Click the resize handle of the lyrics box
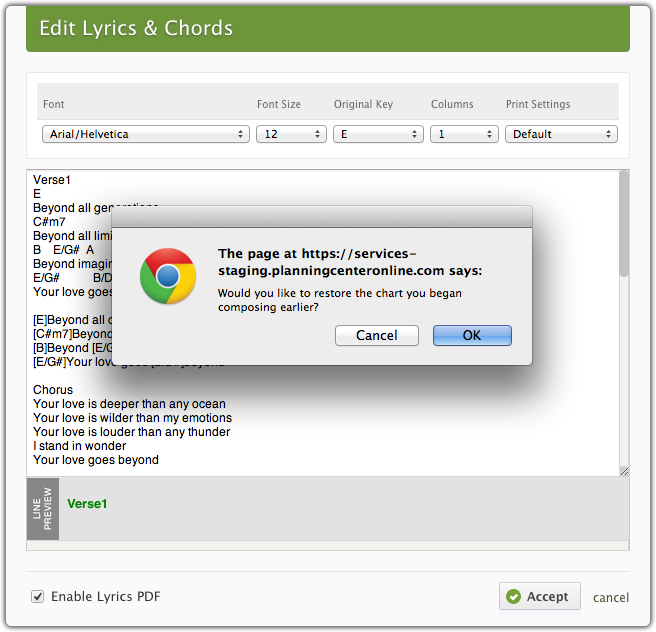Screen dimensions: 656x632 [x=623, y=470]
